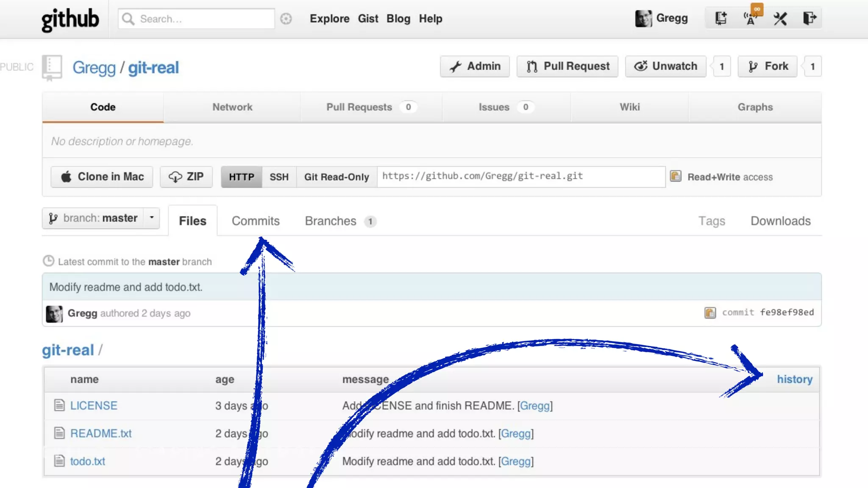Click the create new repository icon
The width and height of the screenshot is (868, 488).
click(x=721, y=18)
